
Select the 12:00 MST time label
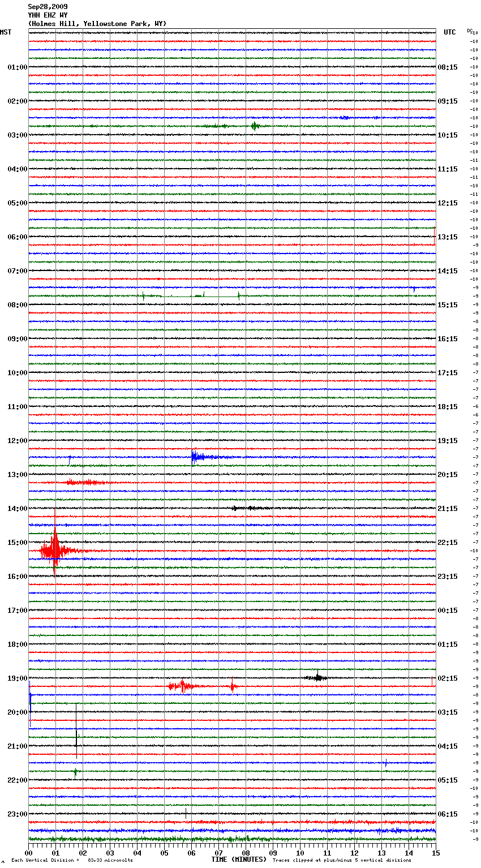[x=18, y=441]
